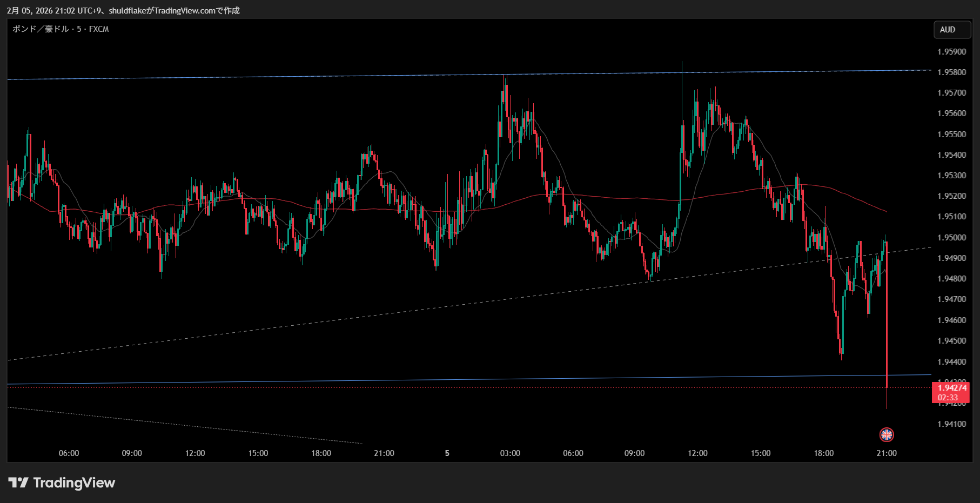This screenshot has width=980, height=503.
Task: Click the 21:00 label under the flag icon
Action: 887,453
